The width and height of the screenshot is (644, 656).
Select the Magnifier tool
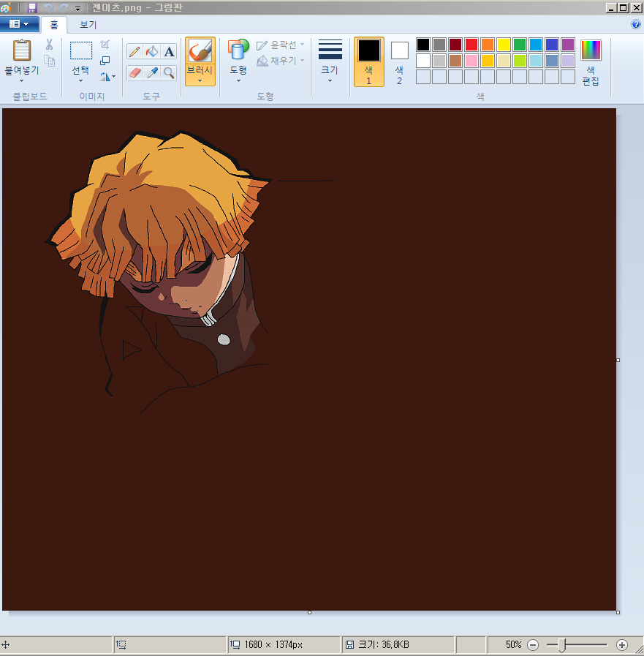coord(169,72)
